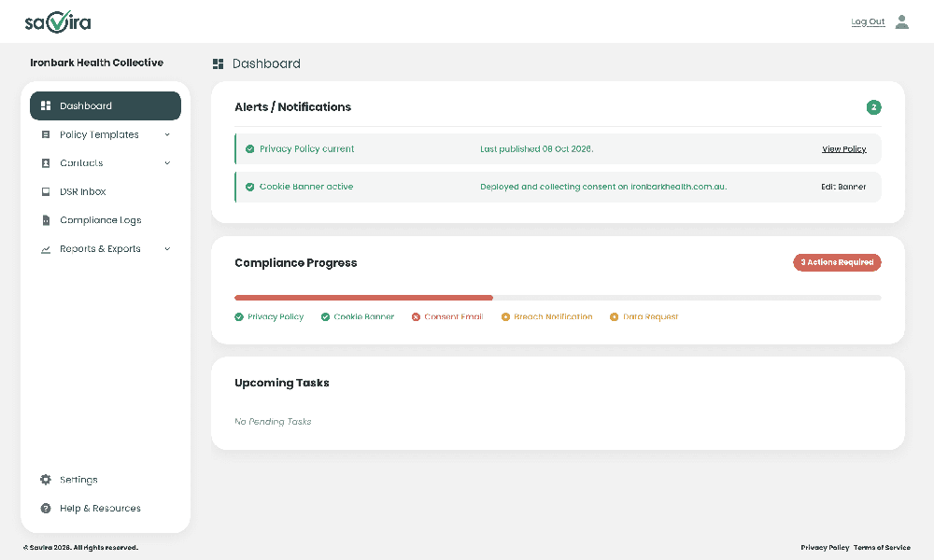Click the Reports & Exports chart icon

pos(45,249)
